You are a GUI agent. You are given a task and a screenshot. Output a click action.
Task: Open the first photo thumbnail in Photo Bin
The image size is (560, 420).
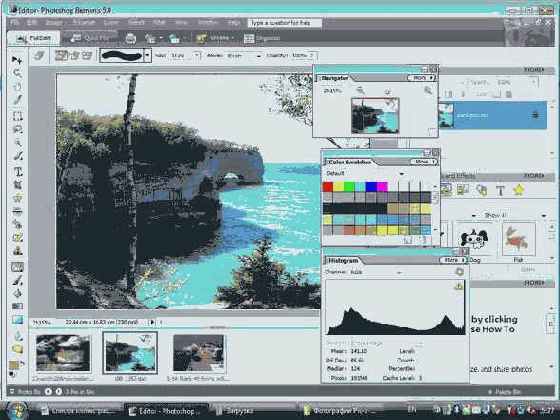click(x=63, y=353)
